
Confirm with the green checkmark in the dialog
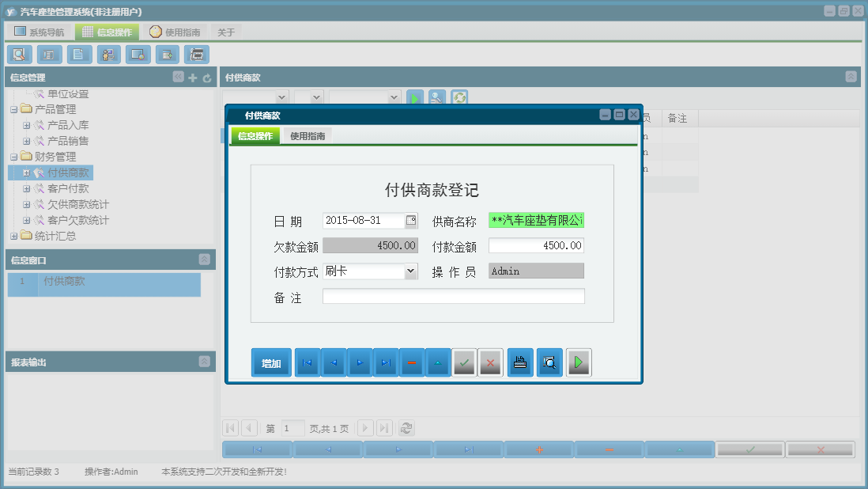(x=465, y=362)
